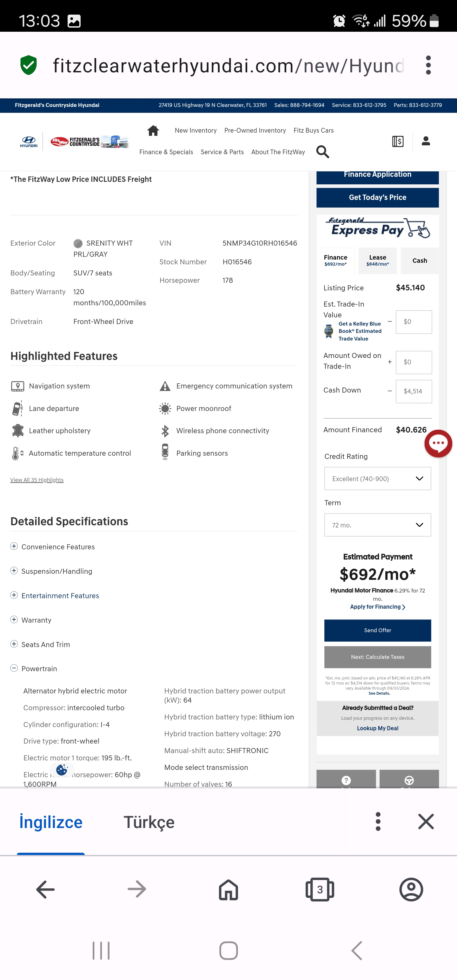
Task: Tap Android system back button
Action: (356, 951)
